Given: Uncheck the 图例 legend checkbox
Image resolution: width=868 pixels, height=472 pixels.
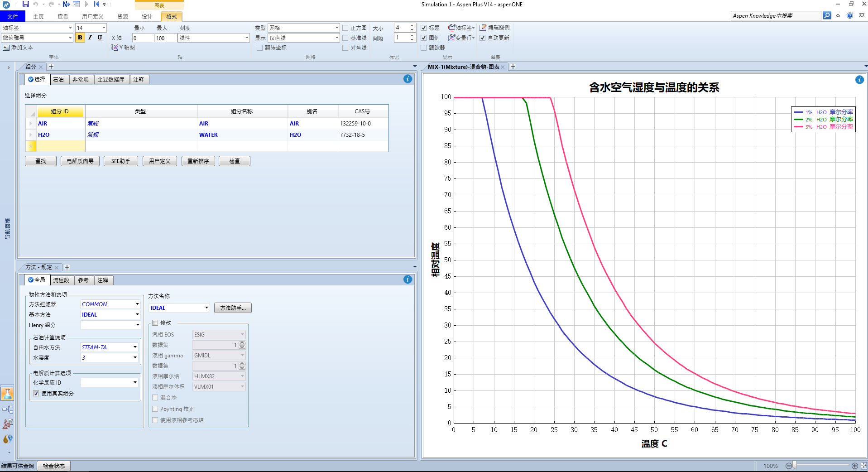Looking at the screenshot, I should tap(424, 38).
